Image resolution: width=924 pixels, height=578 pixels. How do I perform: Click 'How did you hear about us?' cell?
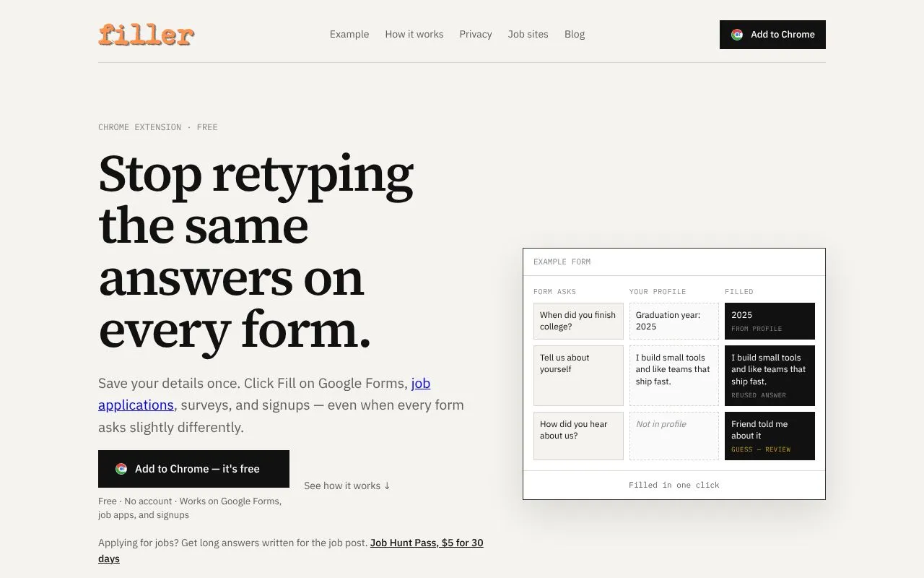578,436
